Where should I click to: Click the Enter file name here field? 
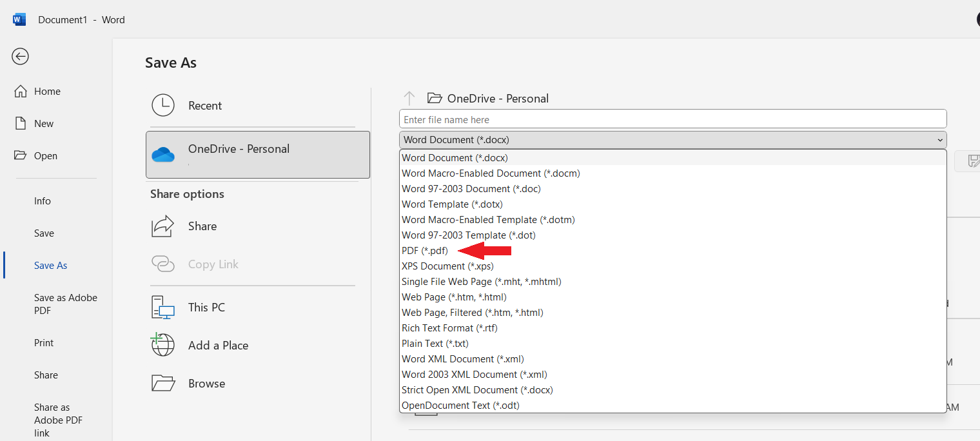(672, 119)
